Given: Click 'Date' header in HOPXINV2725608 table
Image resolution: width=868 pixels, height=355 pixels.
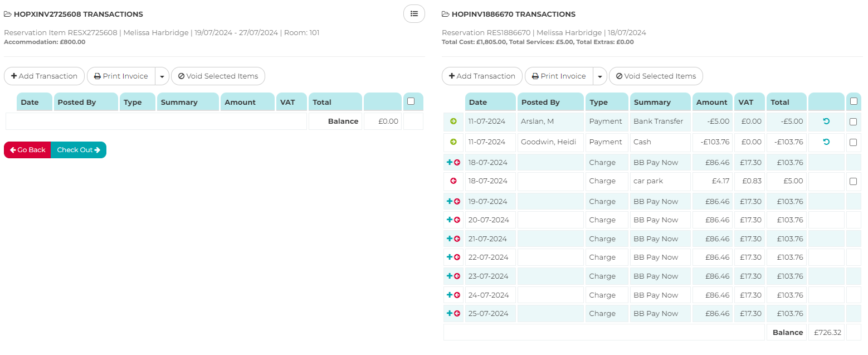Looking at the screenshot, I should pos(35,102).
